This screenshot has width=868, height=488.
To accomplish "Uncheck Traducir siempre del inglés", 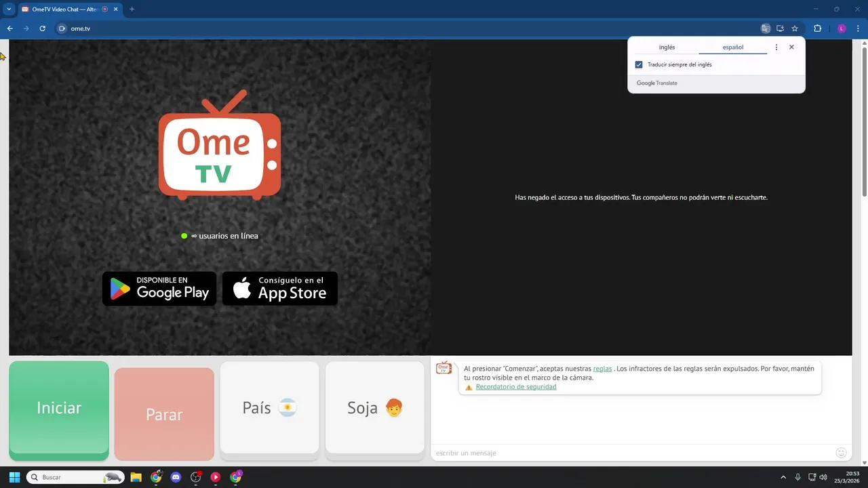I will 639,64.
